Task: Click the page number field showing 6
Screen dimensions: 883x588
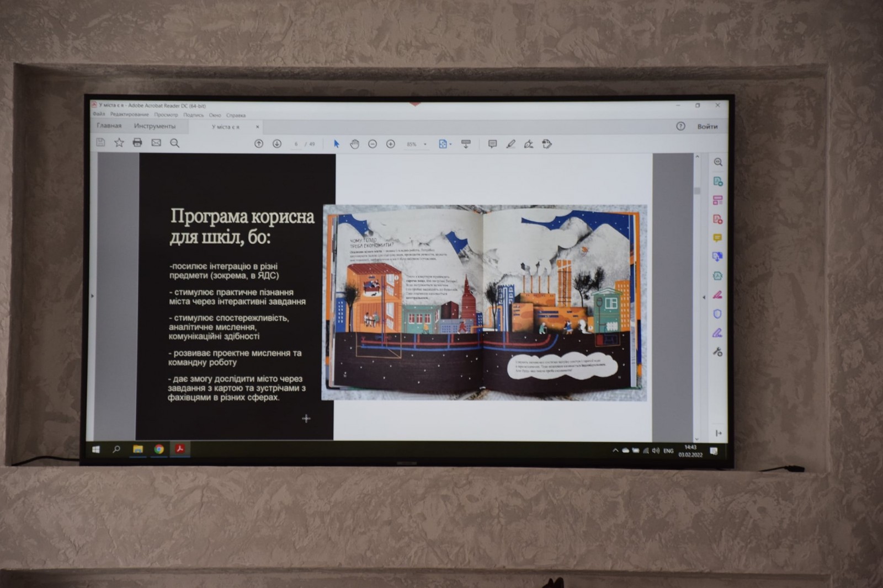Action: coord(296,144)
